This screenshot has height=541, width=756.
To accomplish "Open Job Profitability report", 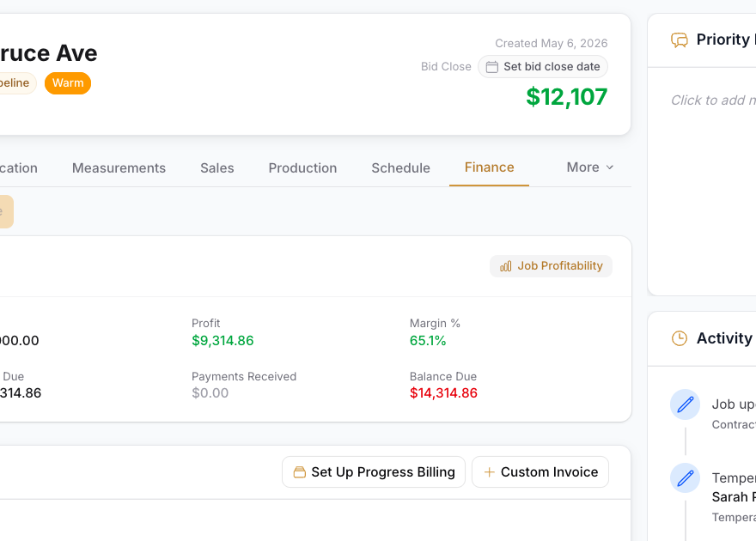I will coord(551,266).
